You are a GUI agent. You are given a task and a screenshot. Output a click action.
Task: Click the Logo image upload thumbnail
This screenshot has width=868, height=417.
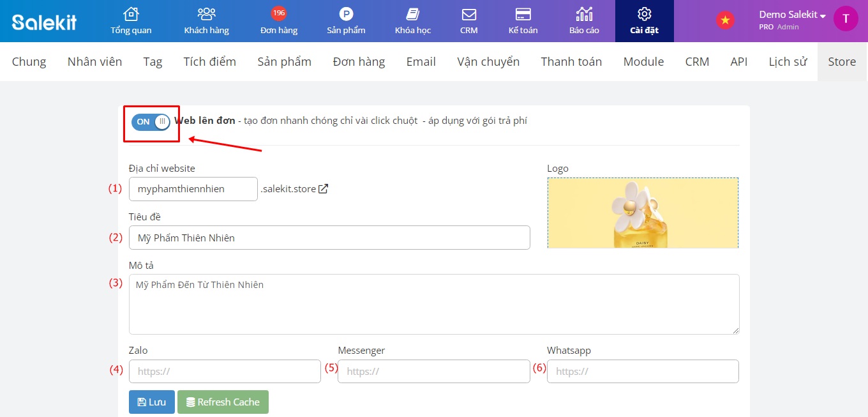click(x=643, y=213)
